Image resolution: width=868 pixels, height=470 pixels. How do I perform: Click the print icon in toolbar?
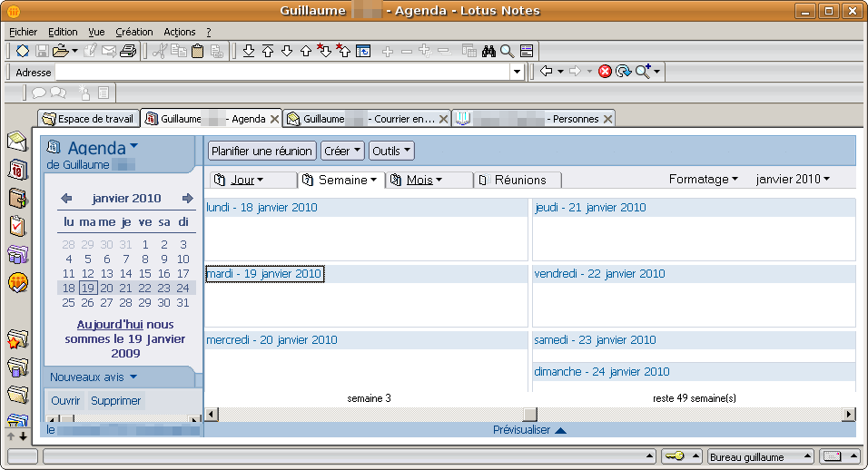[x=128, y=51]
